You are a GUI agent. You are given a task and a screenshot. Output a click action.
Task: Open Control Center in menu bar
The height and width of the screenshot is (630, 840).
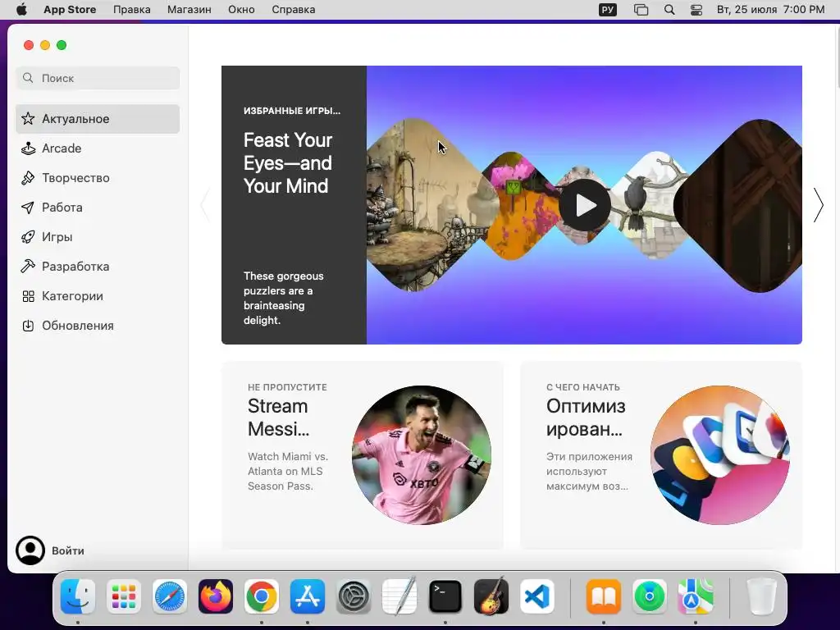(x=696, y=10)
